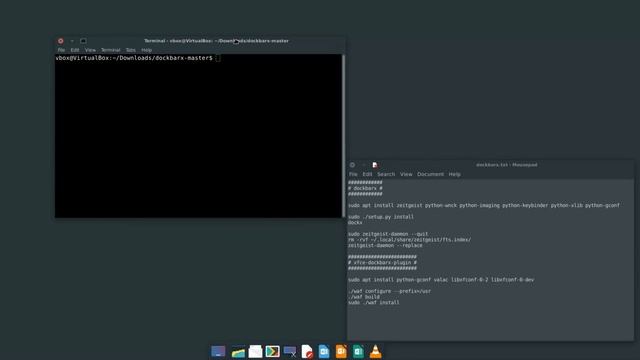
Task: Launch the white text editor icon in the dock
Action: [x=255, y=351]
